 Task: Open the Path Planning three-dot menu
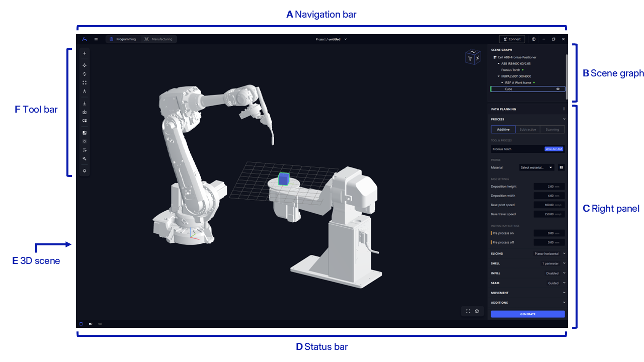(563, 109)
